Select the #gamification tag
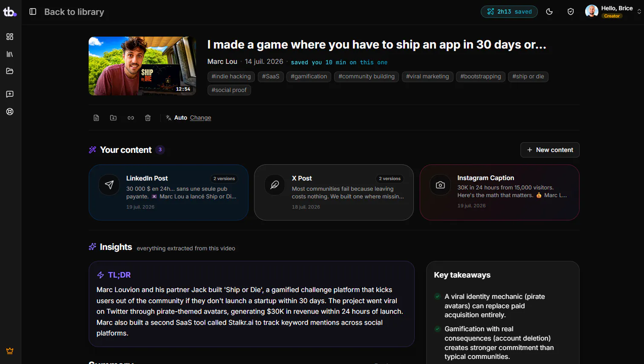The width and height of the screenshot is (644, 364). [309, 77]
